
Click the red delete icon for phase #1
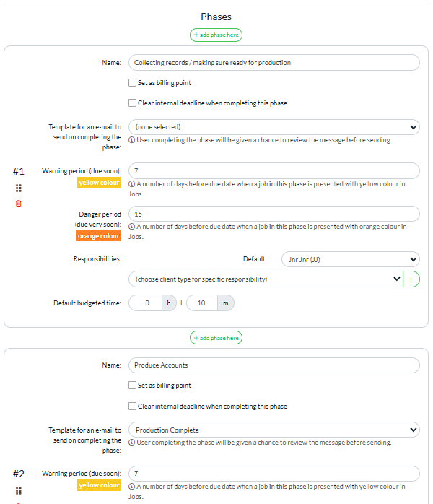19,204
